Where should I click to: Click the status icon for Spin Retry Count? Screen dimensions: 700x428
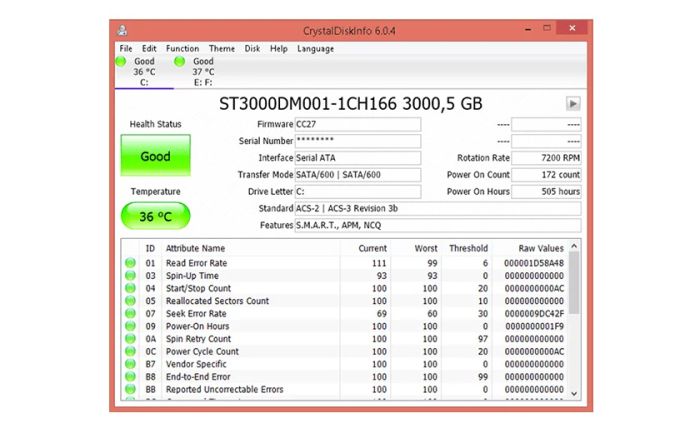(x=130, y=339)
